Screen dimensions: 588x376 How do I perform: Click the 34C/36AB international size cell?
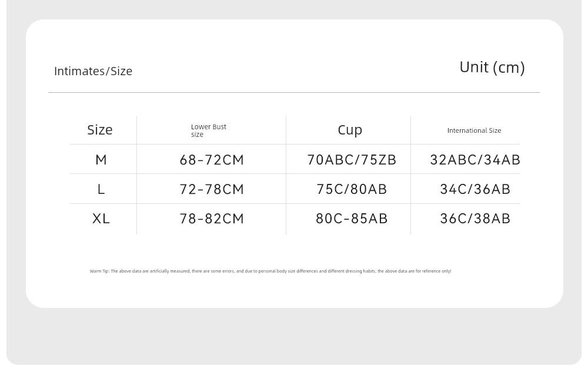tap(475, 189)
